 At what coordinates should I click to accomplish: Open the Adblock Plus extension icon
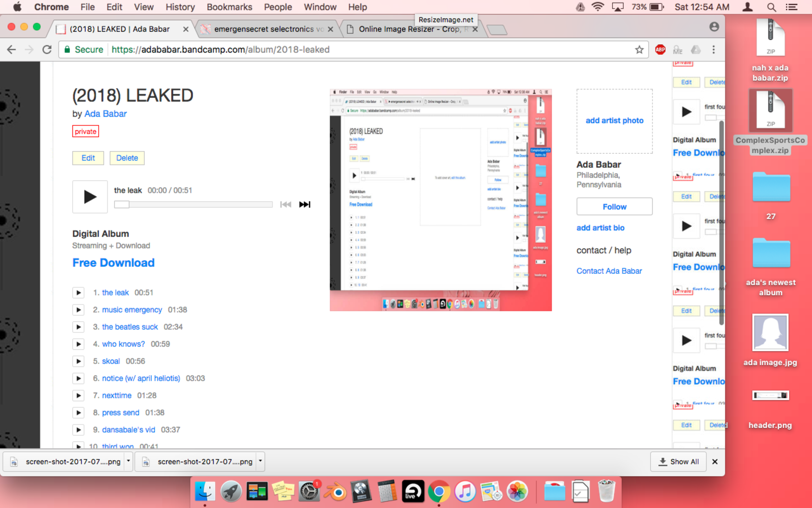[660, 50]
